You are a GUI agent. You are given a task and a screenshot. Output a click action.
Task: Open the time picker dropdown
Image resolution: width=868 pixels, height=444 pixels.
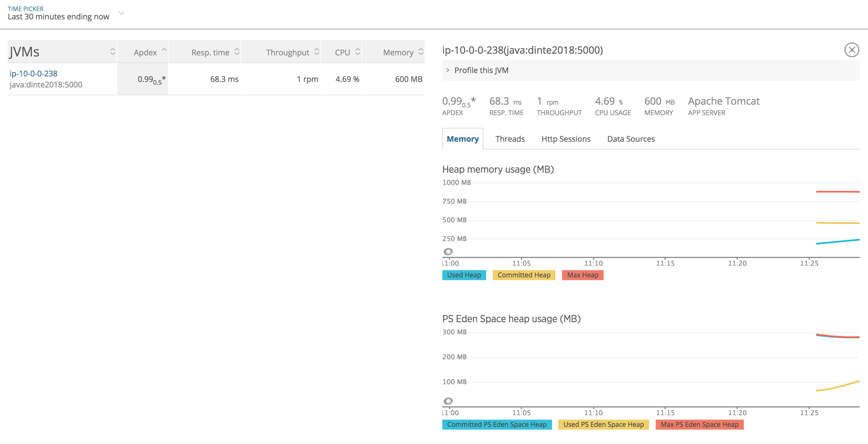[121, 13]
